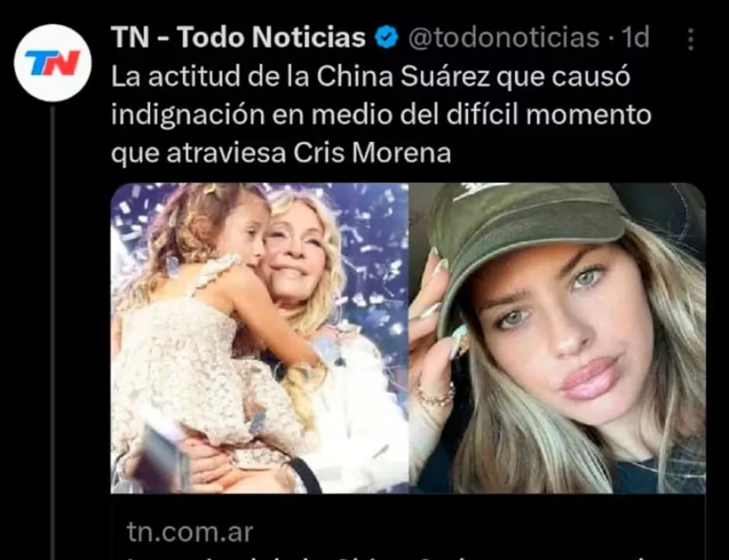The width and height of the screenshot is (729, 560).
Task: Click the tweet line mentioning China Suárez
Action: coord(370,76)
